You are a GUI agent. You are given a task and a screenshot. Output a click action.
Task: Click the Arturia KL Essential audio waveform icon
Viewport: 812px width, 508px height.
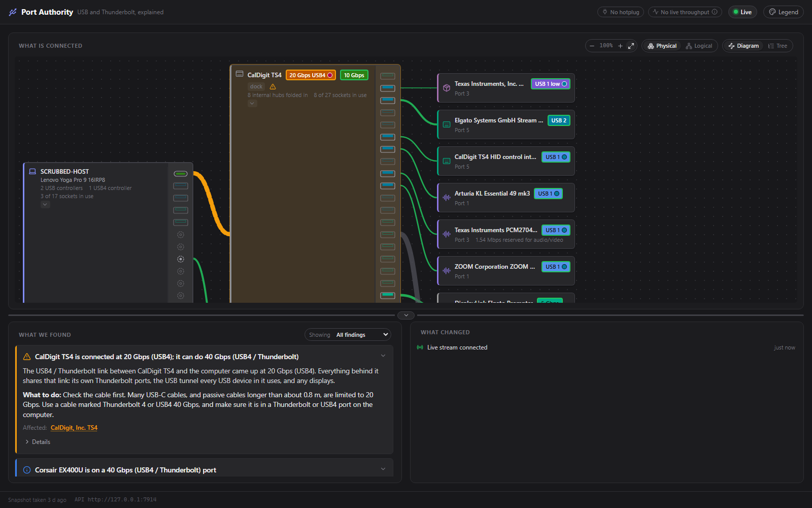pyautogui.click(x=447, y=198)
